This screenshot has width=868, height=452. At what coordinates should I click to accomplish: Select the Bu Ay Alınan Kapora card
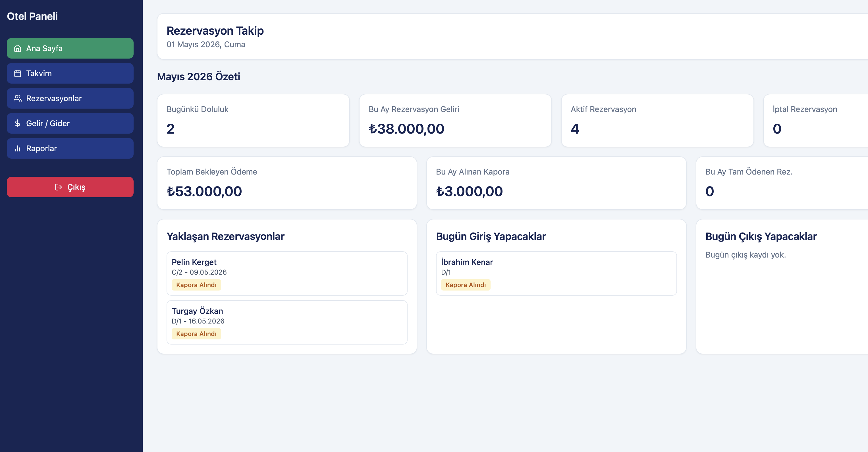pos(556,183)
